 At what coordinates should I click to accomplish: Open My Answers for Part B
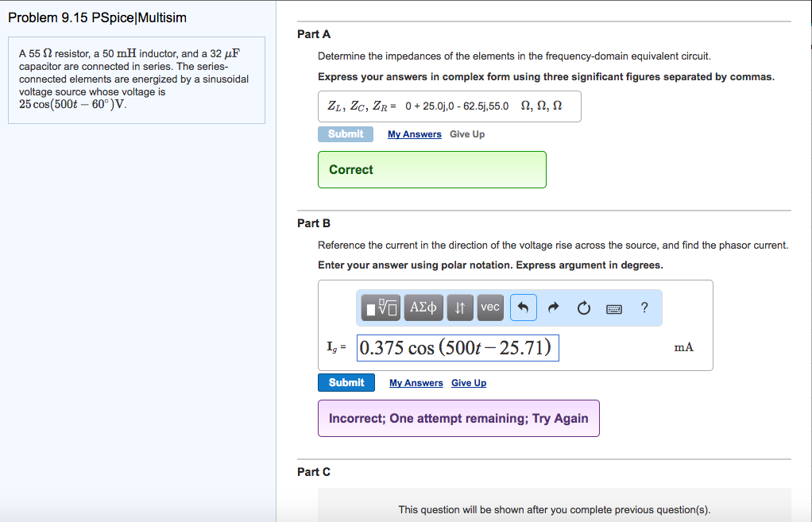416,383
